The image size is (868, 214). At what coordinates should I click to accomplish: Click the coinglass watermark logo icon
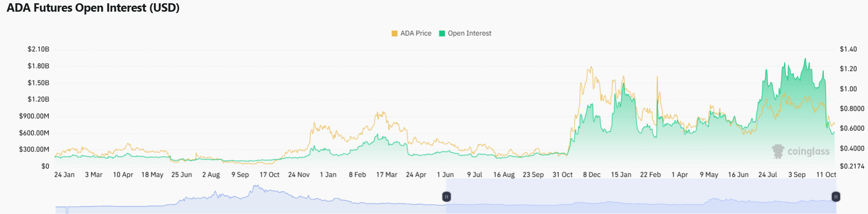[778, 151]
